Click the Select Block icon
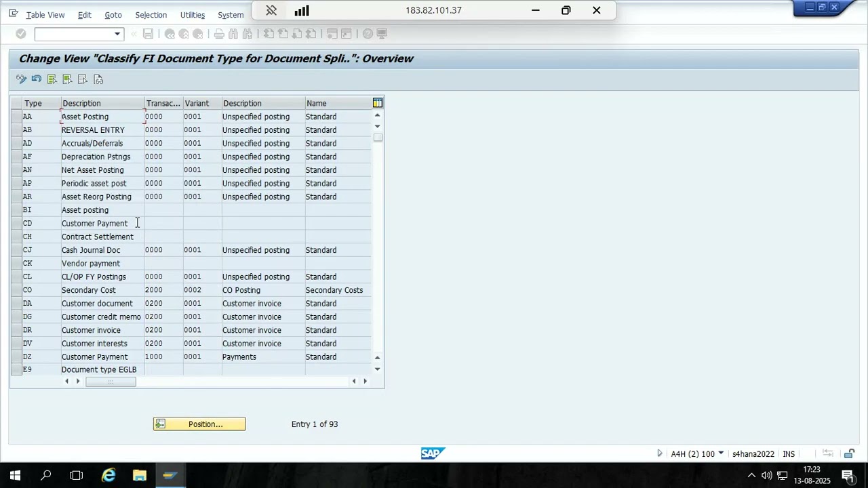Viewport: 868px width, 488px height. (x=67, y=79)
